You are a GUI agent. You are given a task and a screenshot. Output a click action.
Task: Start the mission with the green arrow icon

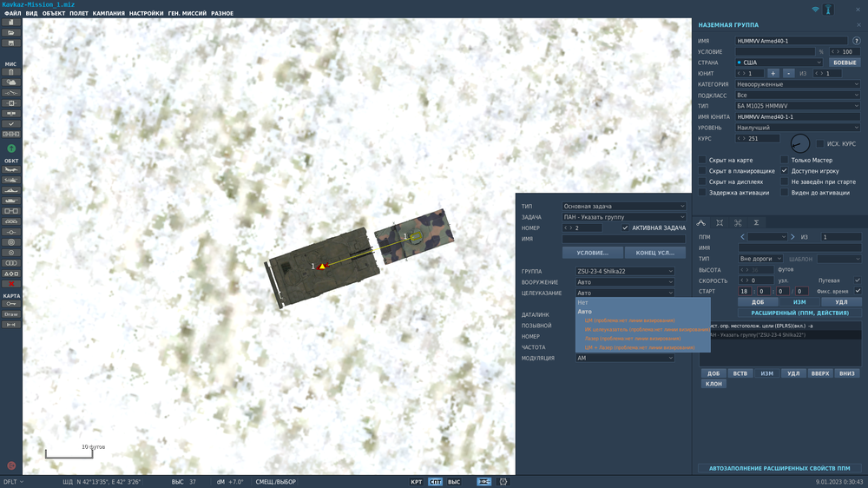[11, 148]
